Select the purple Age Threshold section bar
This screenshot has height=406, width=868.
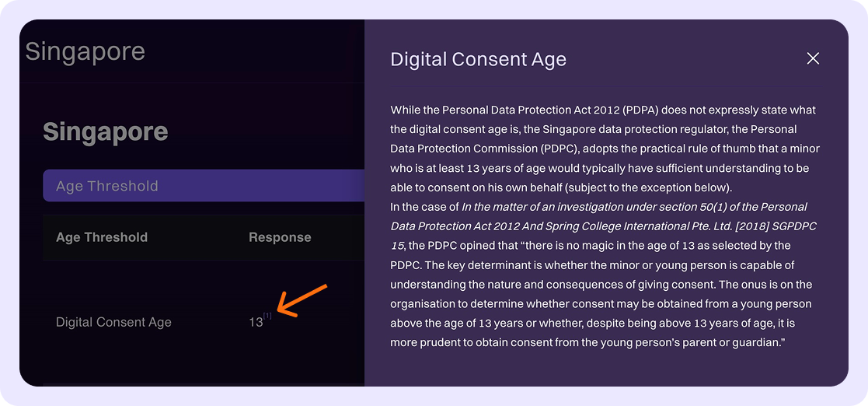click(x=204, y=186)
